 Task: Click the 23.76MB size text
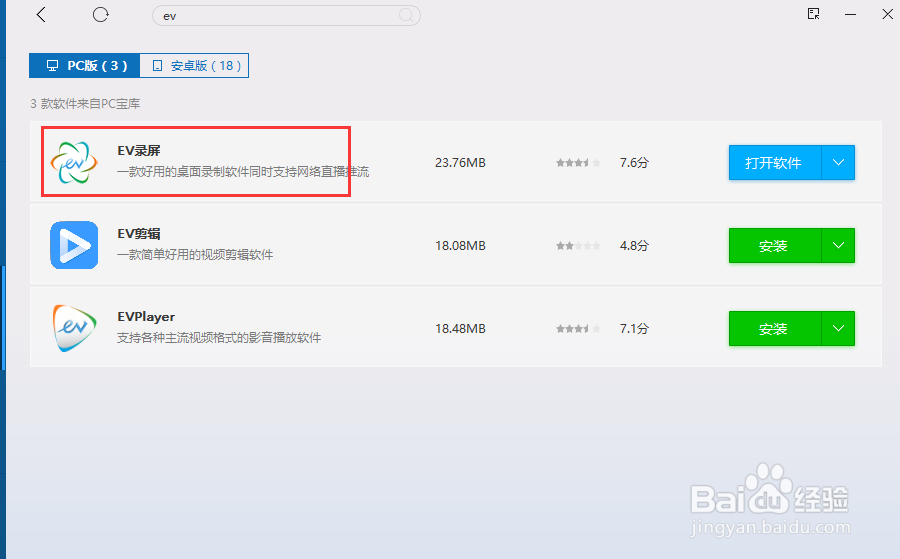click(460, 162)
